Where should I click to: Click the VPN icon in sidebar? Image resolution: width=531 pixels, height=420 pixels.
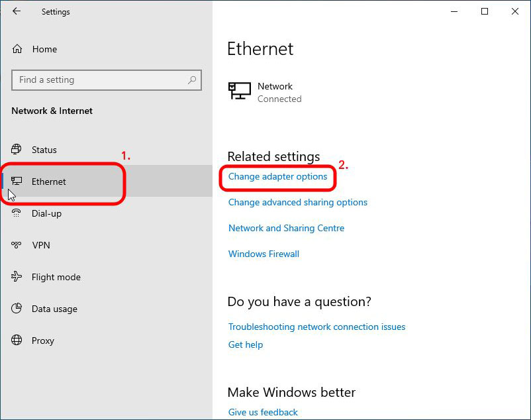(17, 245)
